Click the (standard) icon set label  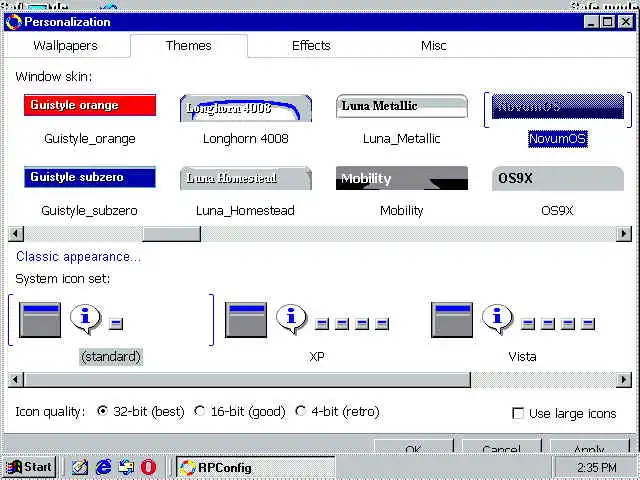pos(111,357)
